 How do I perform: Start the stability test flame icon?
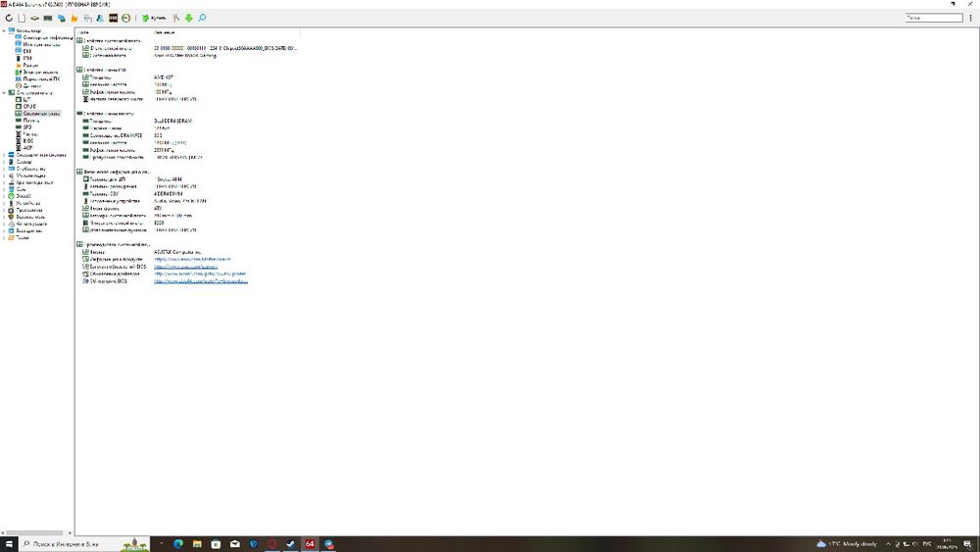[73, 18]
